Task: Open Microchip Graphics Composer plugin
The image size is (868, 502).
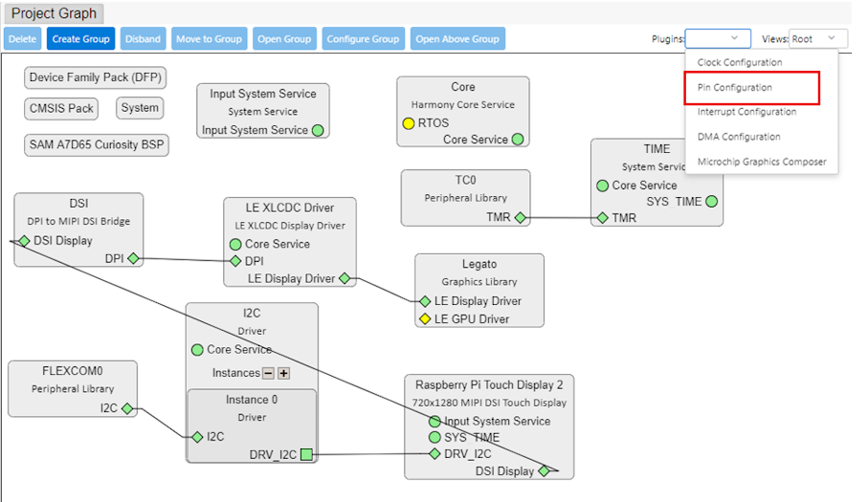Action: click(x=762, y=163)
